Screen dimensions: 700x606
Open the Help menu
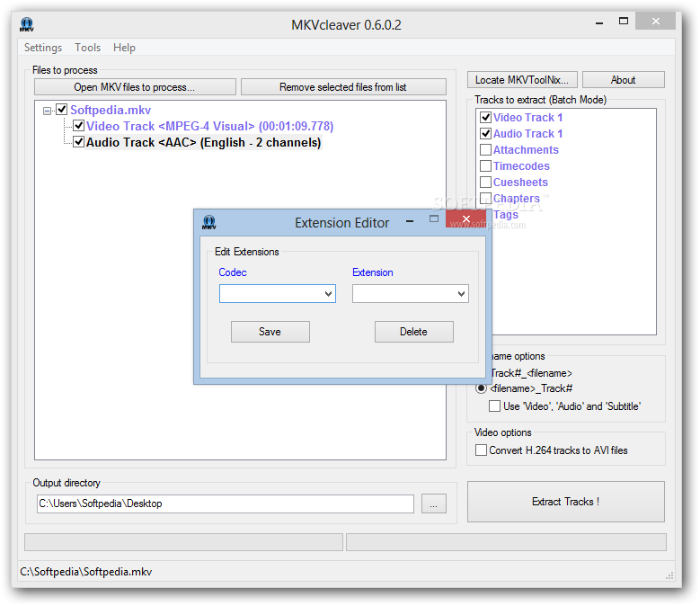pos(124,48)
